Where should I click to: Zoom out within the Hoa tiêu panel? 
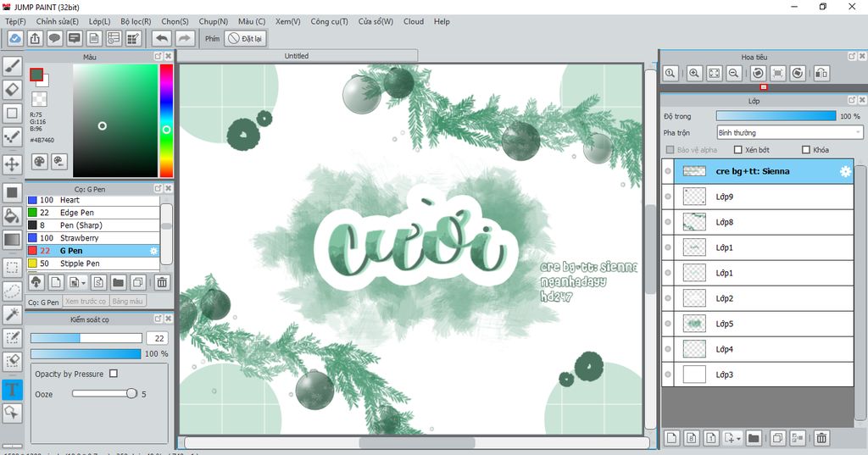click(734, 73)
